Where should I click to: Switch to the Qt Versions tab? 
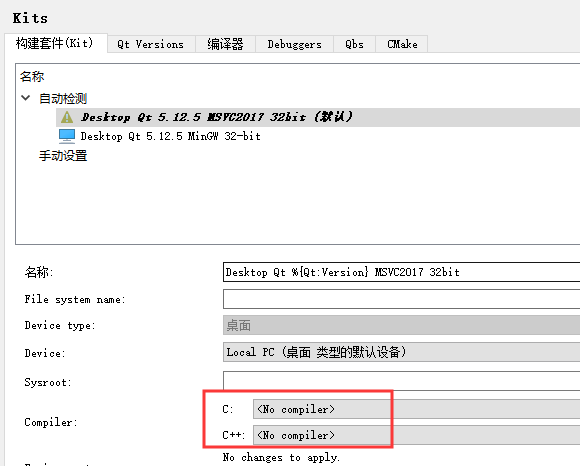click(x=151, y=44)
